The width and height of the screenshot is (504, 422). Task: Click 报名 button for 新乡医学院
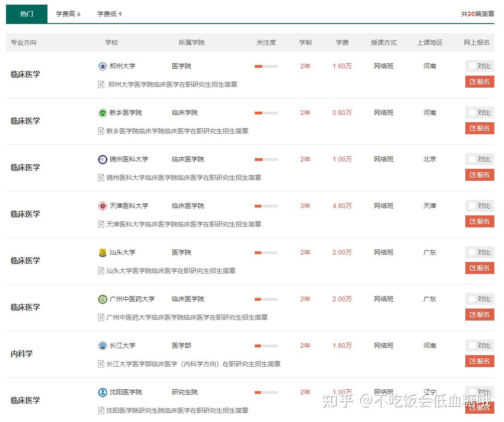(480, 128)
